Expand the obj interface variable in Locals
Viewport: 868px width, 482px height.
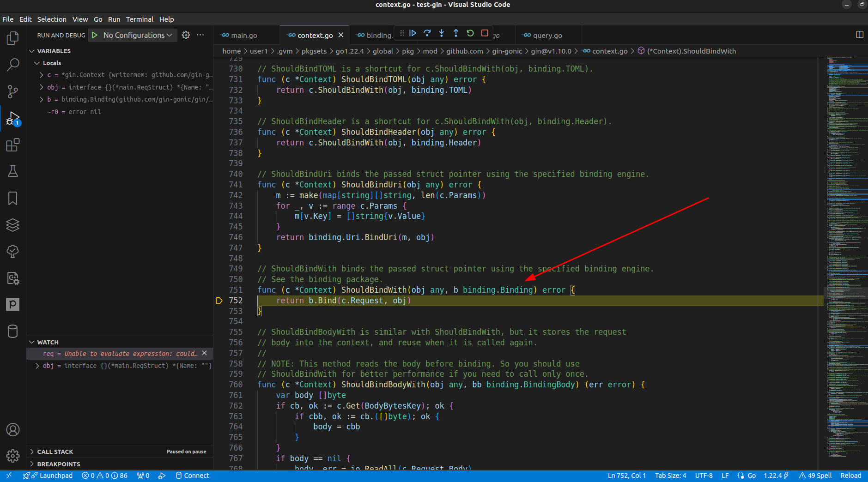pos(42,87)
